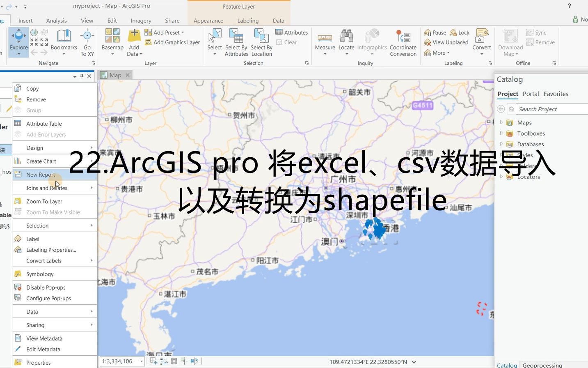Screen dimensions: 588x368
Task: Click the Search Project field
Action: pyautogui.click(x=552, y=109)
